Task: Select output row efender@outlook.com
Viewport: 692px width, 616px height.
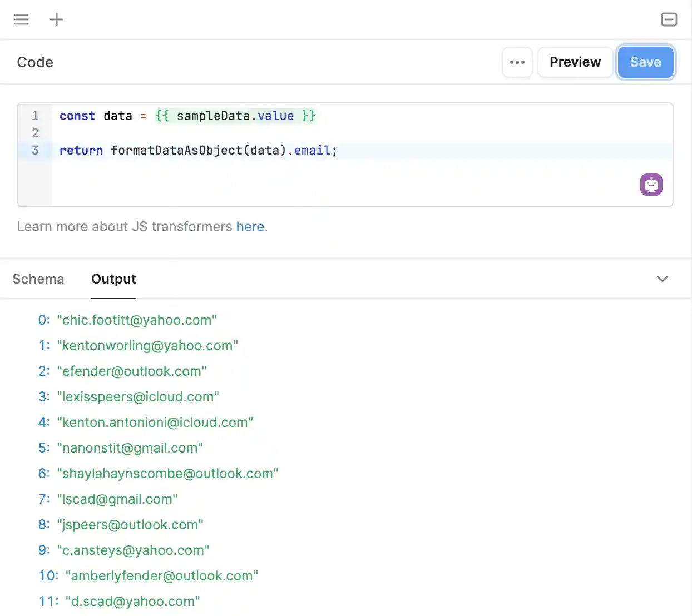Action: (x=132, y=371)
